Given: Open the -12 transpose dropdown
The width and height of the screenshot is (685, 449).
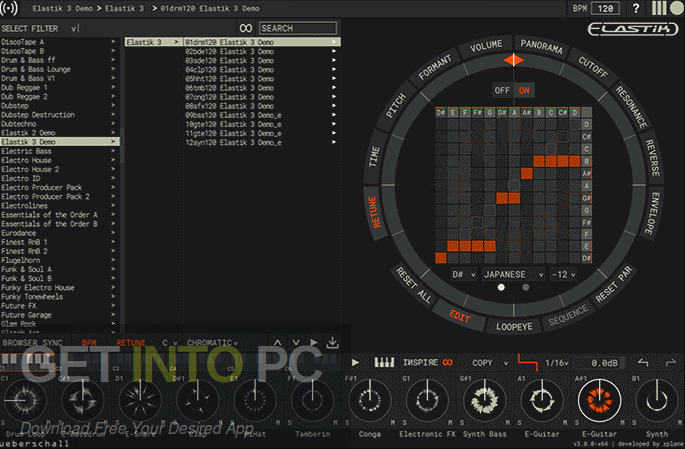Looking at the screenshot, I should [x=564, y=275].
